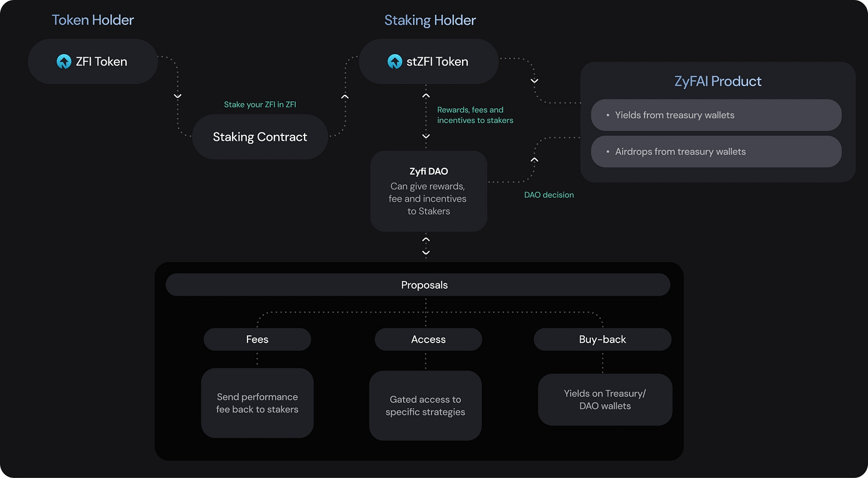Screen dimensions: 868x478
Task: Select the Fees pill
Action: pos(258,339)
